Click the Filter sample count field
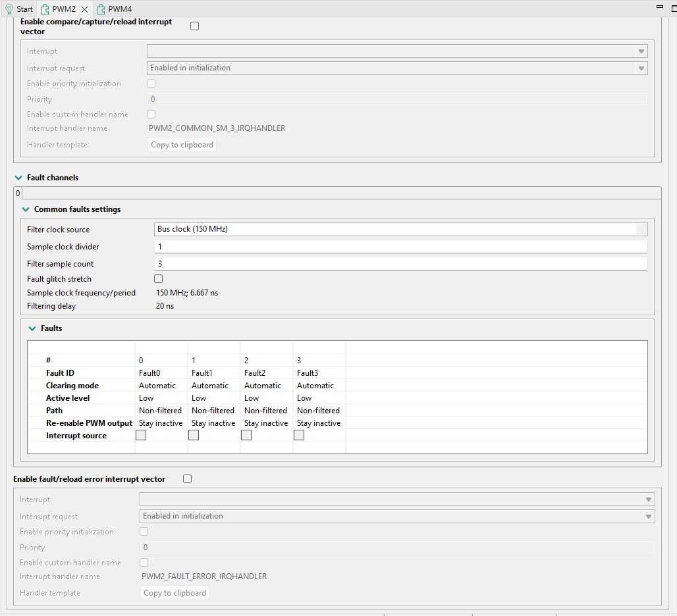Image resolution: width=677 pixels, height=616 pixels. pyautogui.click(x=400, y=263)
